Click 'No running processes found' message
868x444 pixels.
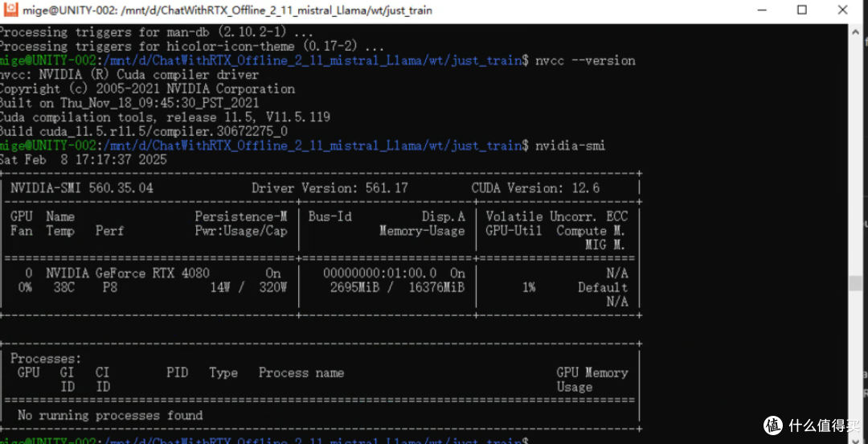point(110,415)
